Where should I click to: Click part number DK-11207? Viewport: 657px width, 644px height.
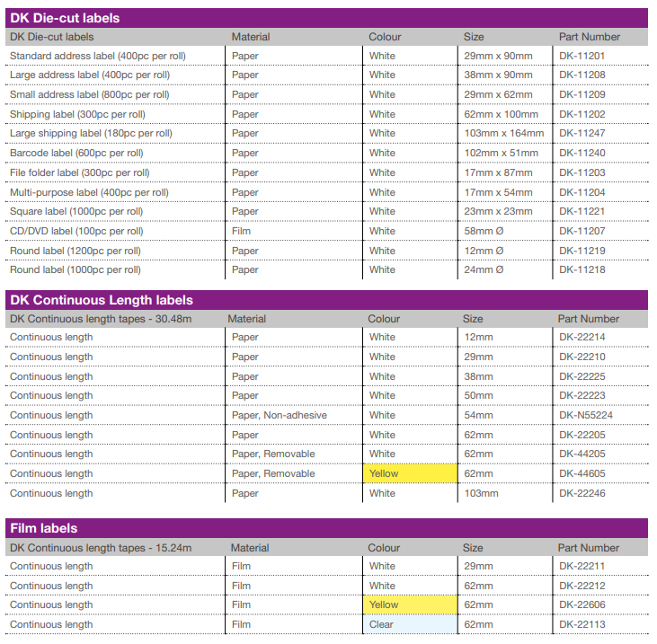(582, 231)
